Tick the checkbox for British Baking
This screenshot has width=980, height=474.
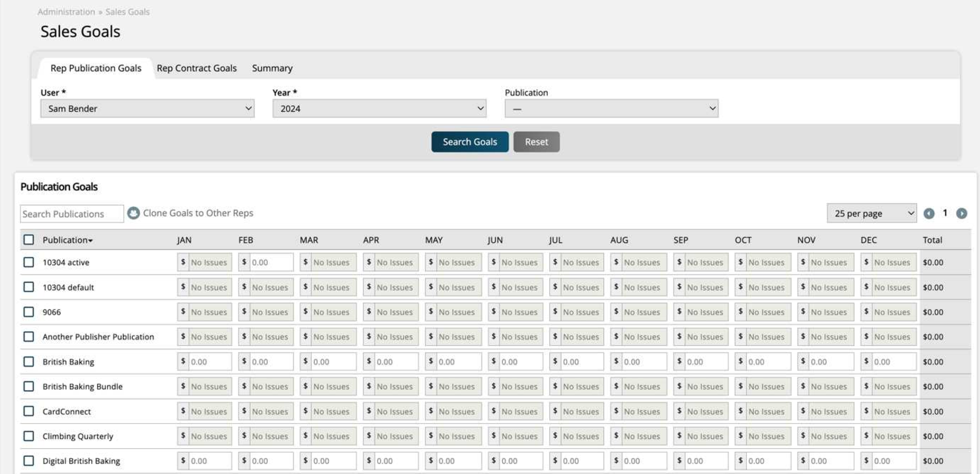tap(29, 362)
